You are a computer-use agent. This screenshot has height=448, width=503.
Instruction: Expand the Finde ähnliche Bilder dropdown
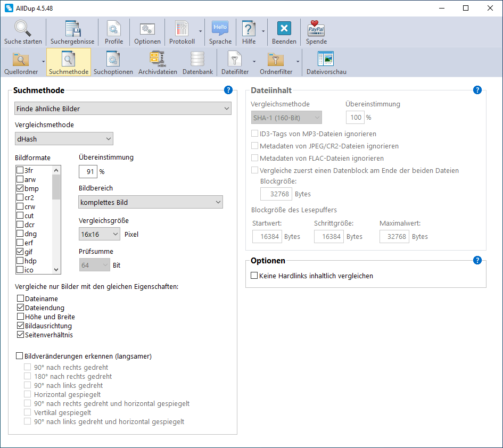(x=122, y=109)
